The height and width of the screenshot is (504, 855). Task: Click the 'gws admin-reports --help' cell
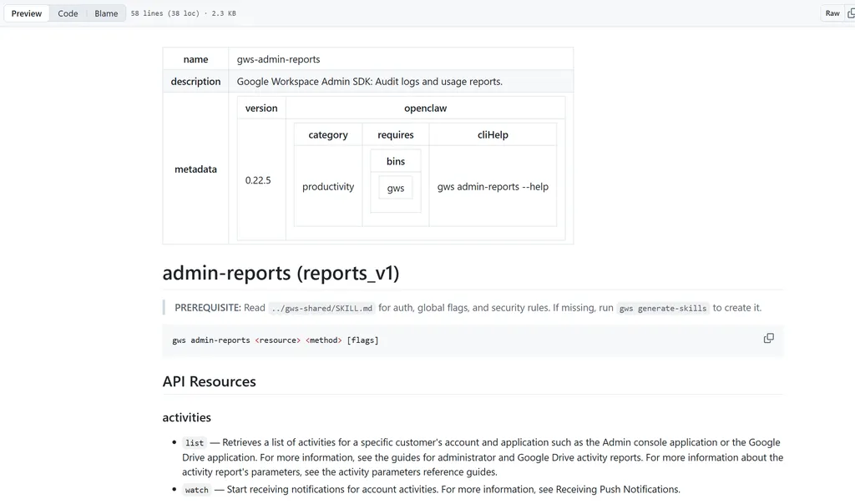point(493,186)
